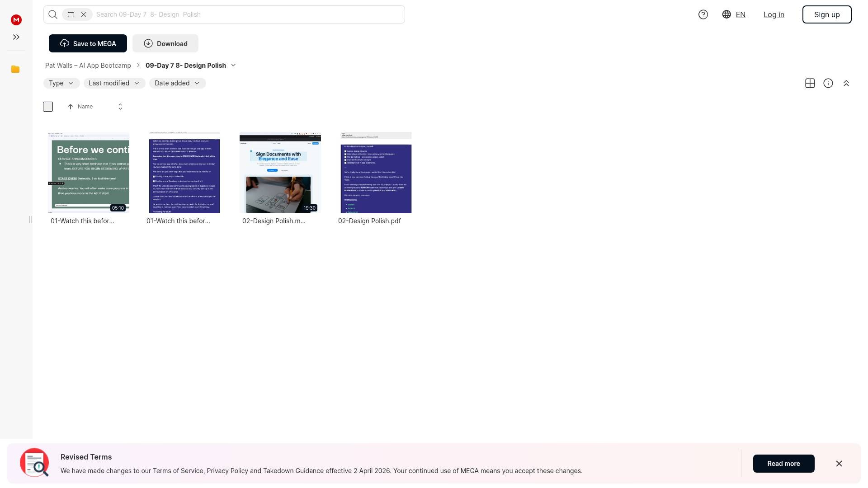Collapse the header with double up chevron
This screenshot has height=488, width=868.
(x=846, y=83)
